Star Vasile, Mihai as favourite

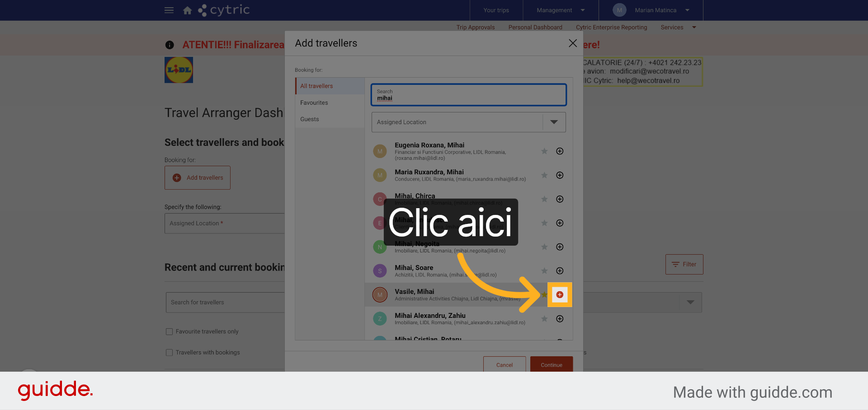pyautogui.click(x=544, y=295)
